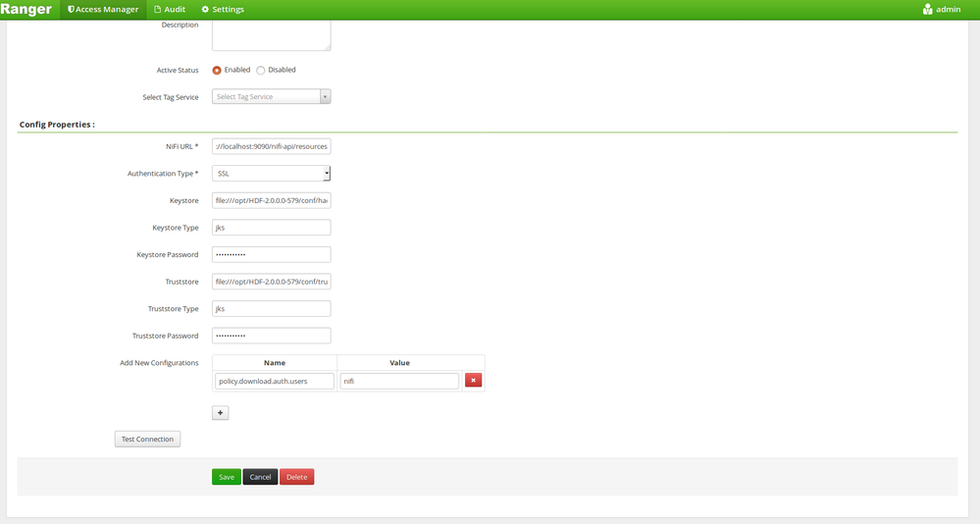Open the admin user menu
Image resolution: width=980 pixels, height=524 pixels.
[x=941, y=10]
